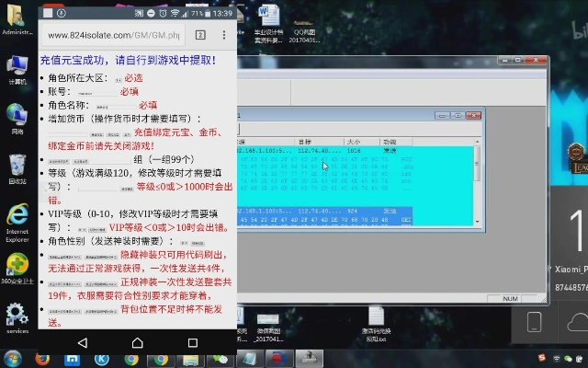The image size is (588, 368).
Task: Open the 360 security guard desktop icon
Action: (17, 268)
